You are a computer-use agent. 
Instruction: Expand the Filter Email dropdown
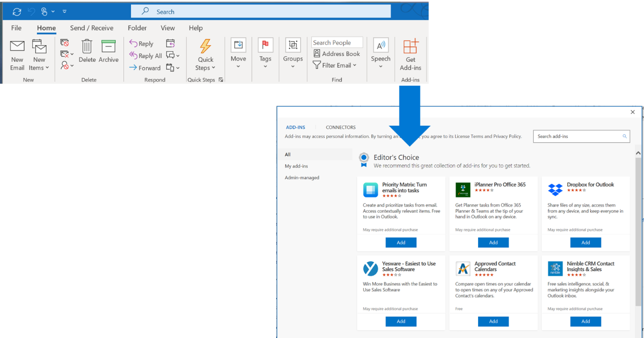point(335,65)
